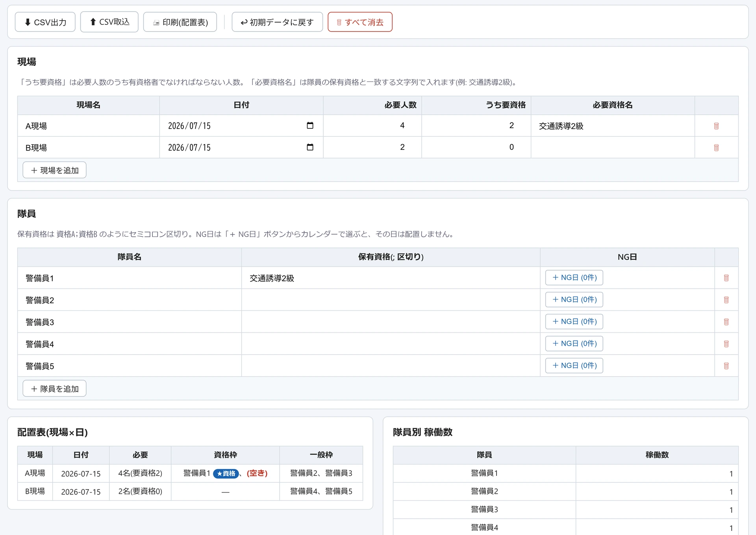This screenshot has height=535, width=756.
Task: Click 隊員別 稼働数 section heading
Action: (422, 432)
